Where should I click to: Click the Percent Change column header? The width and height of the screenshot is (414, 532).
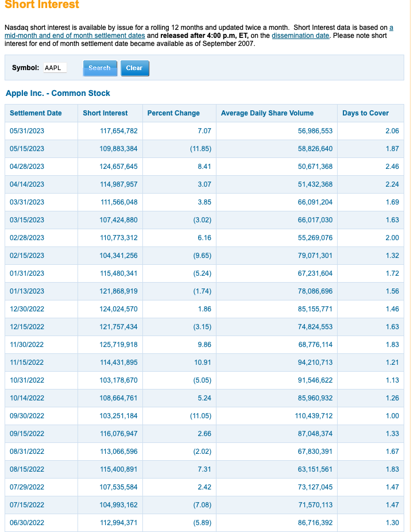pos(173,113)
